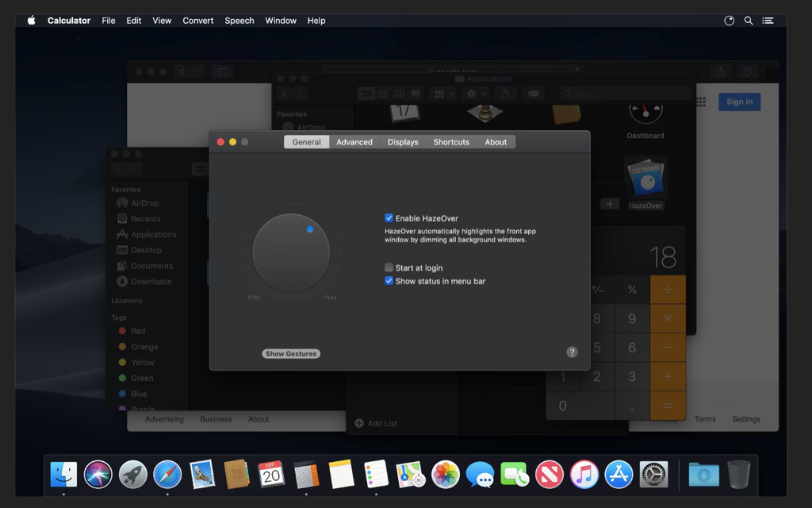
Task: Select the Shortcuts tab
Action: pyautogui.click(x=451, y=142)
